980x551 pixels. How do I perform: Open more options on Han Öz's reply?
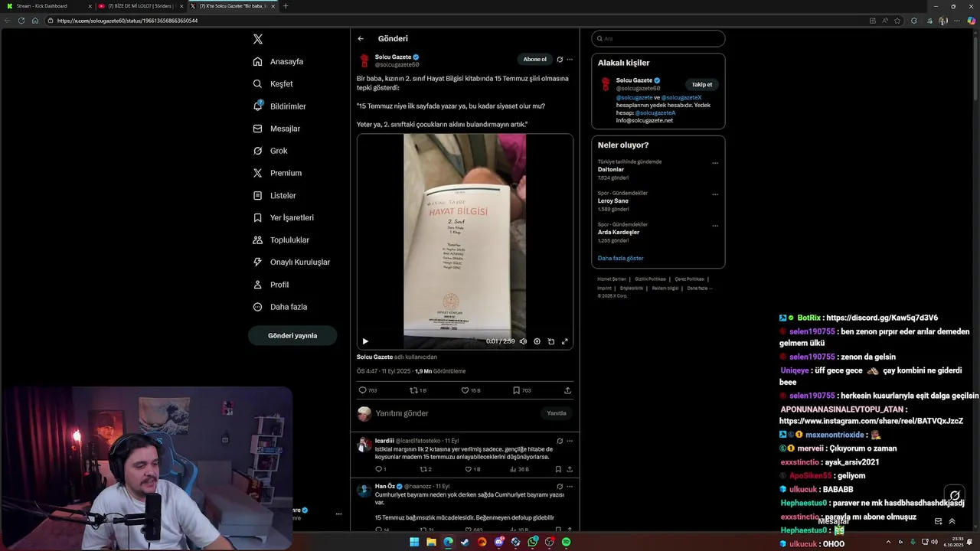coord(569,486)
